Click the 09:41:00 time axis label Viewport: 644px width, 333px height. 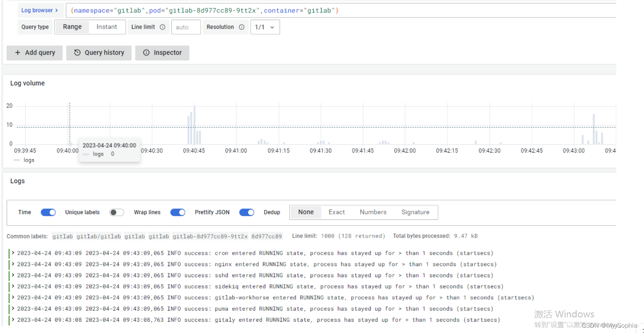(x=236, y=151)
